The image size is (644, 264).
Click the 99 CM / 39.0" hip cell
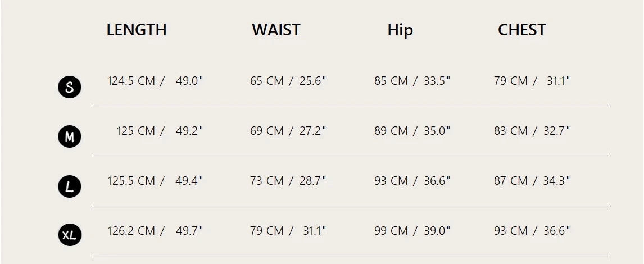tap(412, 230)
